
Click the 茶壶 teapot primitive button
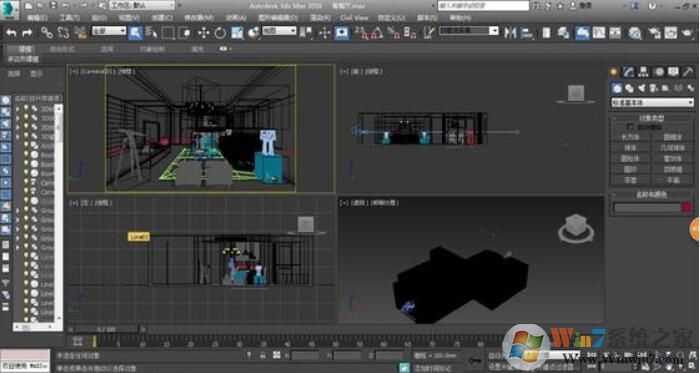tap(630, 180)
